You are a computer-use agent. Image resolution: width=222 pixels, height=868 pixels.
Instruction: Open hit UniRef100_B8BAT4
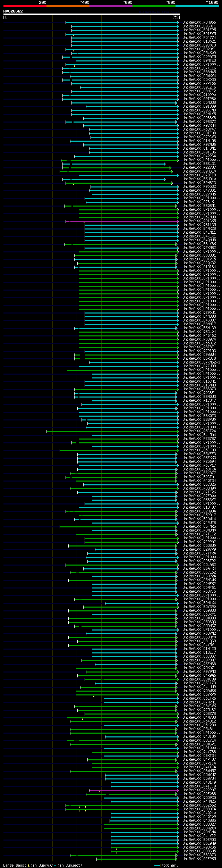tap(199, 809)
